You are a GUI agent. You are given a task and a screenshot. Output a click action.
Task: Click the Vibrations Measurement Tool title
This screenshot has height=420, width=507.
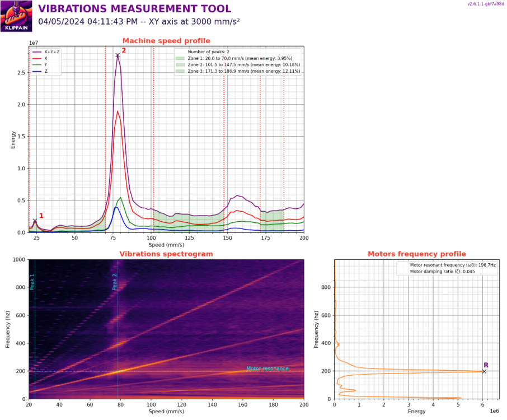tap(135, 9)
